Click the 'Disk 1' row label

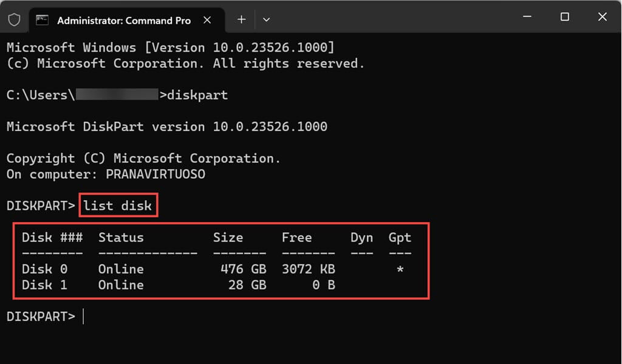pos(44,285)
